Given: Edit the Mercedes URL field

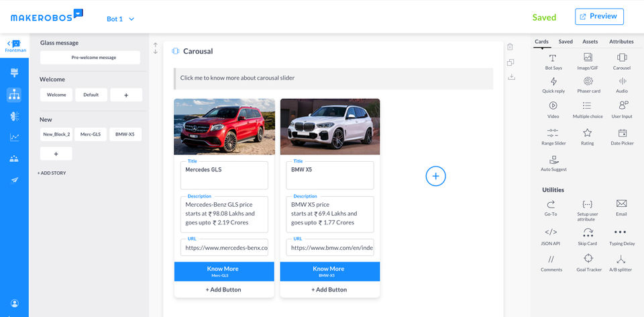Looking at the screenshot, I should click(x=224, y=248).
